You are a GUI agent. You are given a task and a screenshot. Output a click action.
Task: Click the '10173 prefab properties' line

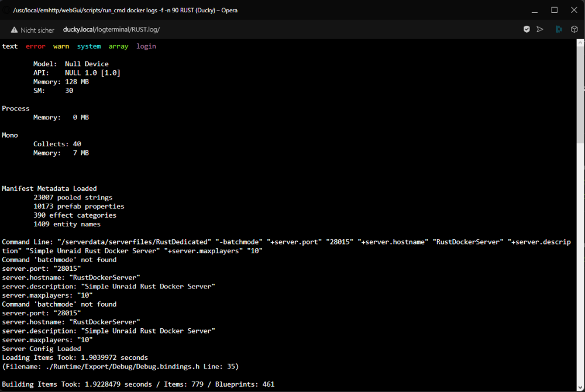79,207
